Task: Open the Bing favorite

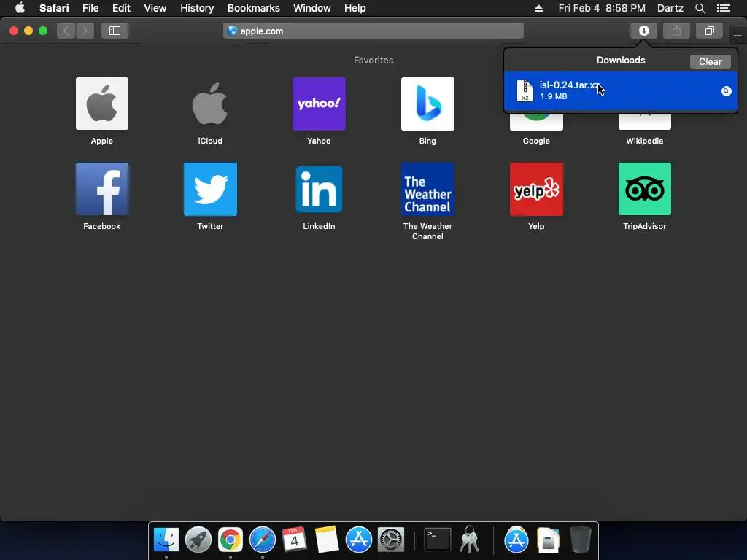Action: pyautogui.click(x=427, y=104)
